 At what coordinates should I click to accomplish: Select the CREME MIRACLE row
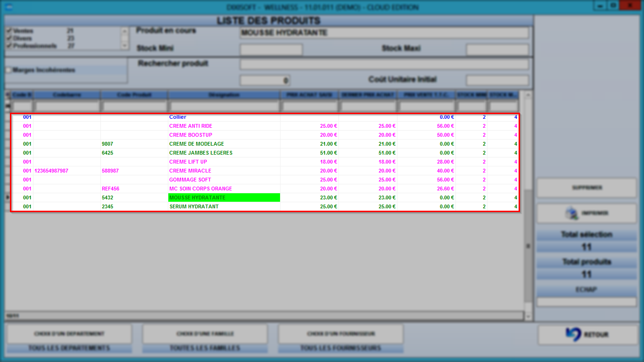tap(265, 171)
